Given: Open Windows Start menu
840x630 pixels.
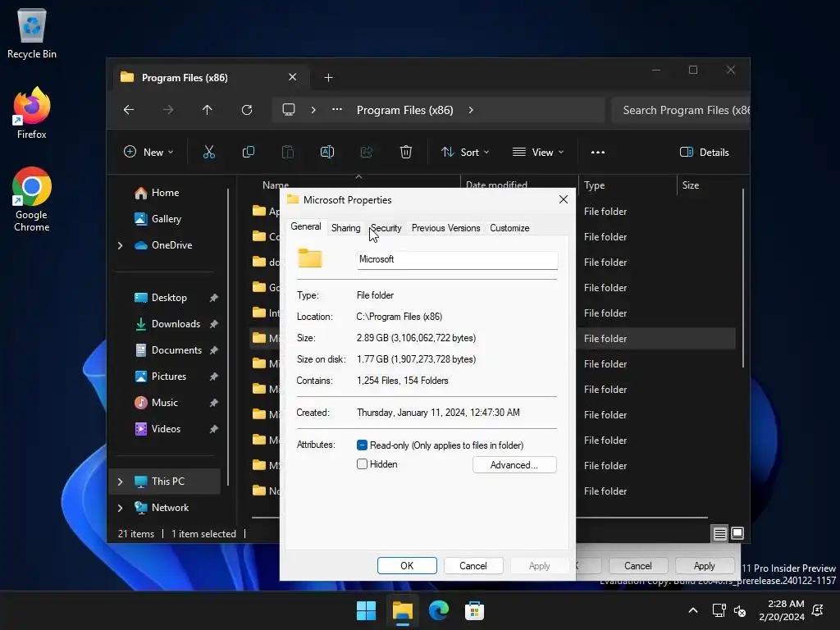Looking at the screenshot, I should tap(367, 610).
